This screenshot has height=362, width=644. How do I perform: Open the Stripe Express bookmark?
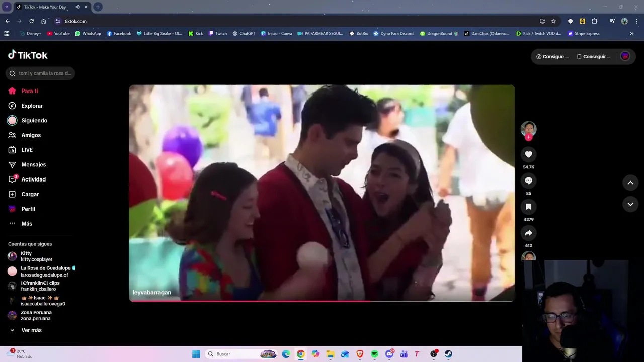(x=584, y=34)
